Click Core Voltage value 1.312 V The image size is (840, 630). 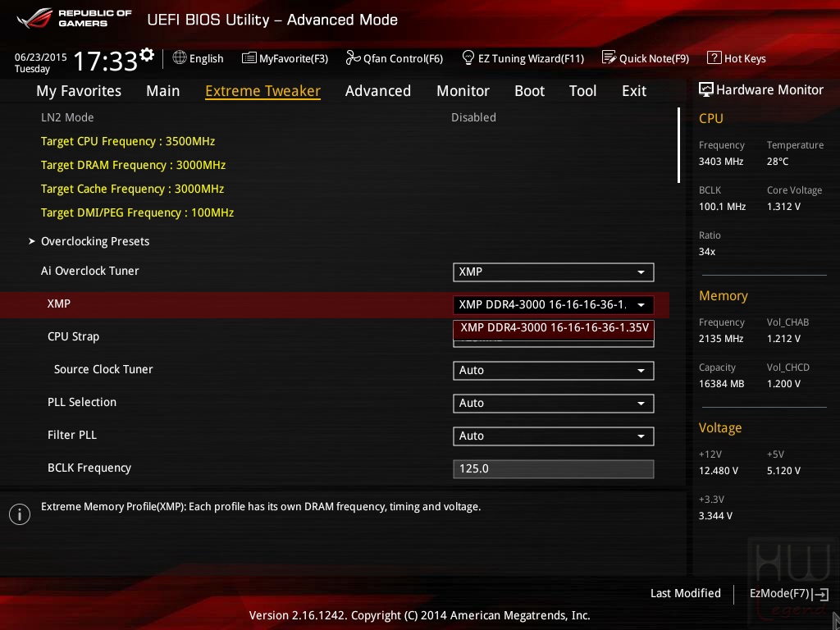pos(783,206)
